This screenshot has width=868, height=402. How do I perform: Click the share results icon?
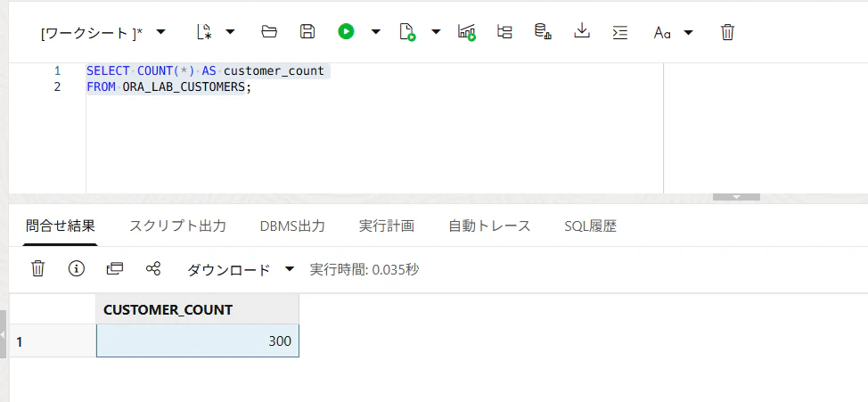pyautogui.click(x=153, y=268)
